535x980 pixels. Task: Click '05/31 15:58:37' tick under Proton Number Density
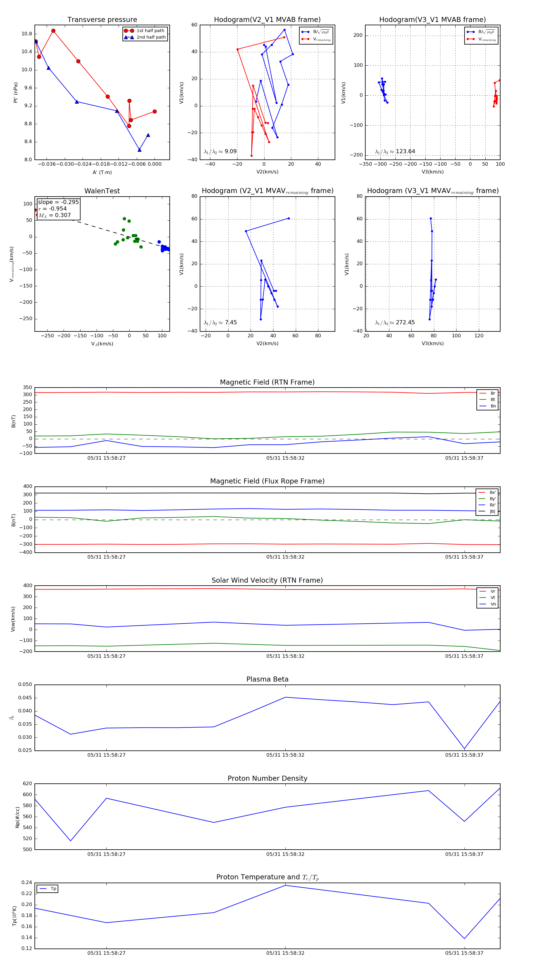point(464,854)
